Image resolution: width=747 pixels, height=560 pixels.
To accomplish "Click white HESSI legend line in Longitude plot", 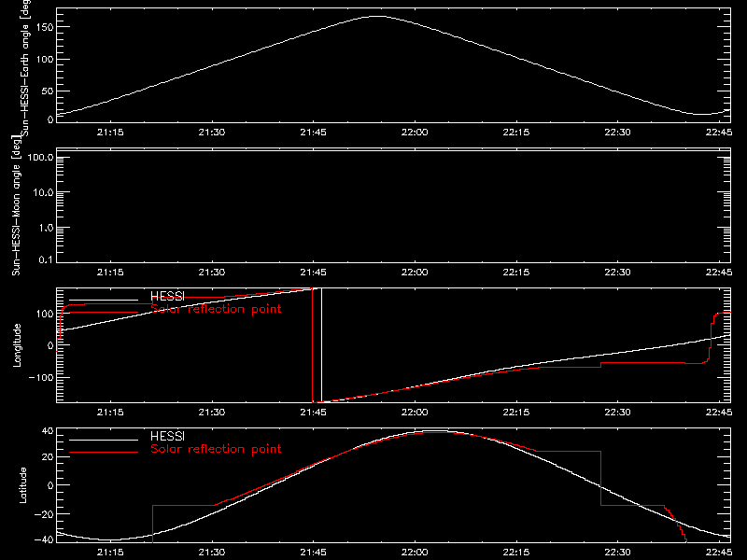I will click(x=104, y=300).
